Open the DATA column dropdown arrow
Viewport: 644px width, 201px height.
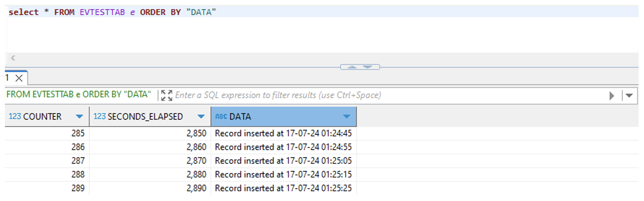pos(346,116)
